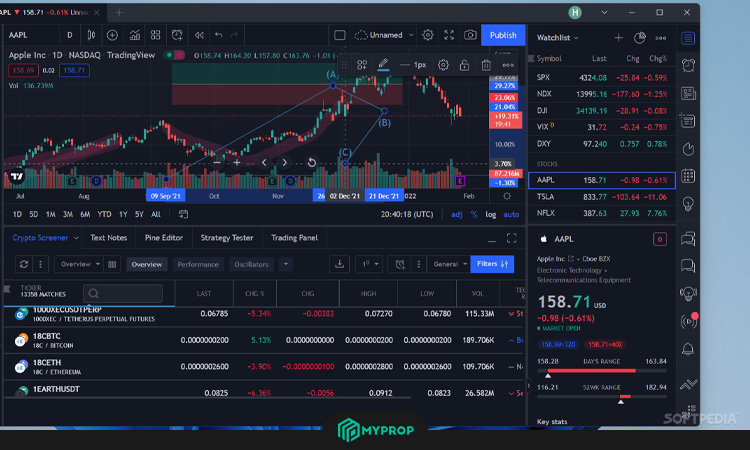
Task: Click the ticker search field in screener
Action: [122, 293]
